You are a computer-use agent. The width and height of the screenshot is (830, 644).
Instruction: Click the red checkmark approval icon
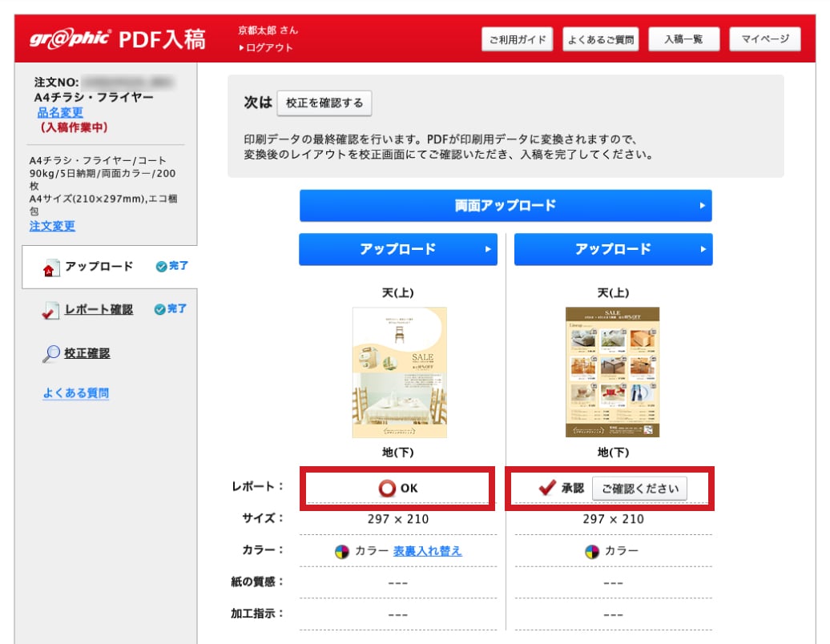(547, 488)
